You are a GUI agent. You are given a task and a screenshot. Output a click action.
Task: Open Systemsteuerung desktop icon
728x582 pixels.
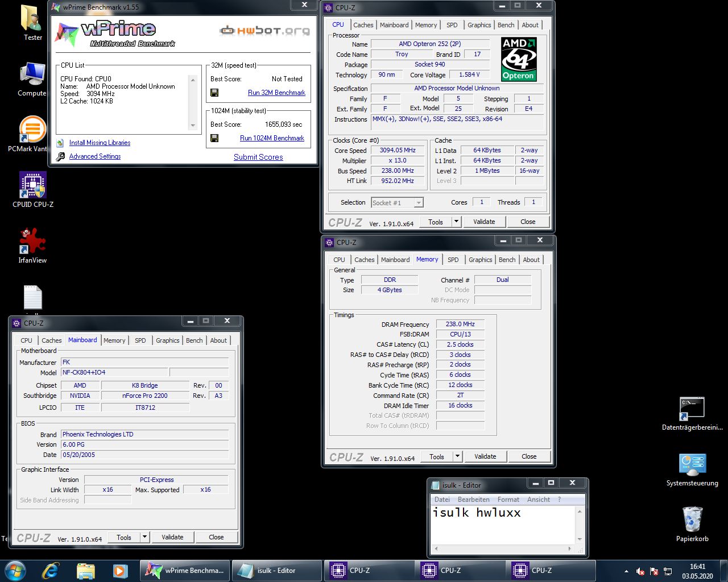692,469
